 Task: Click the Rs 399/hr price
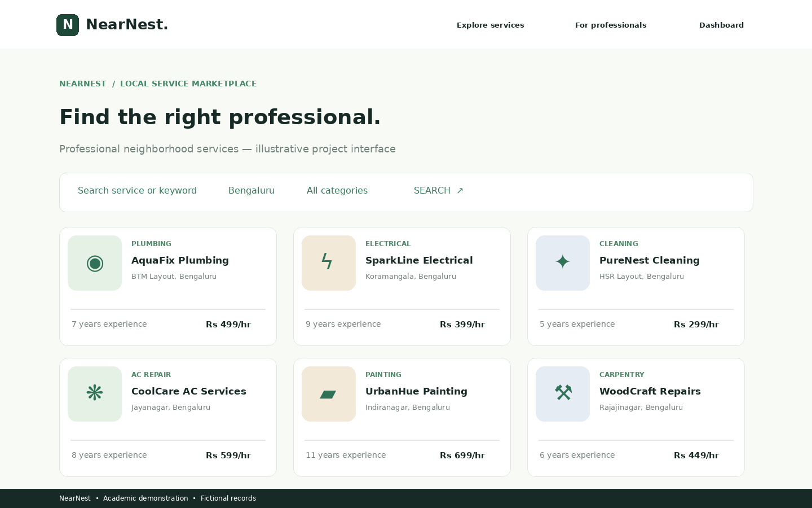tap(462, 325)
